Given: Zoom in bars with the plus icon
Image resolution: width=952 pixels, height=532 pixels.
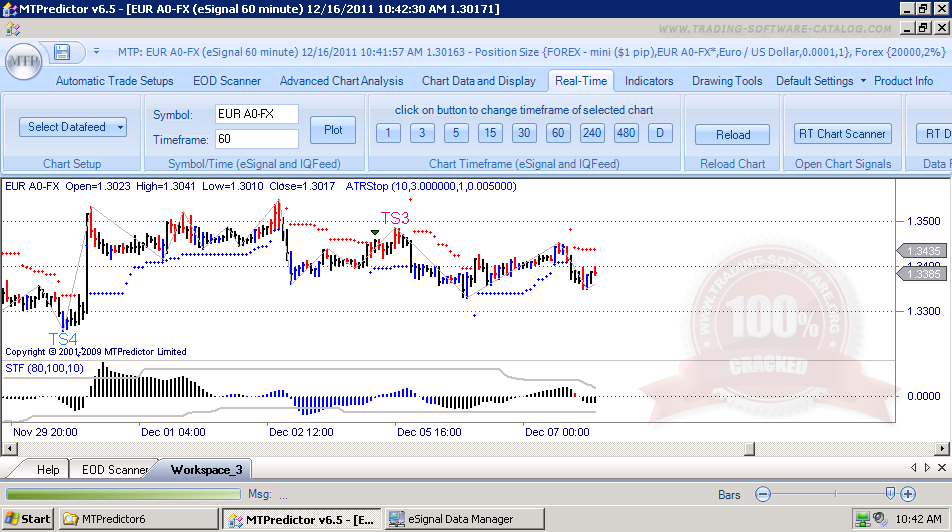Looking at the screenshot, I should (x=907, y=494).
